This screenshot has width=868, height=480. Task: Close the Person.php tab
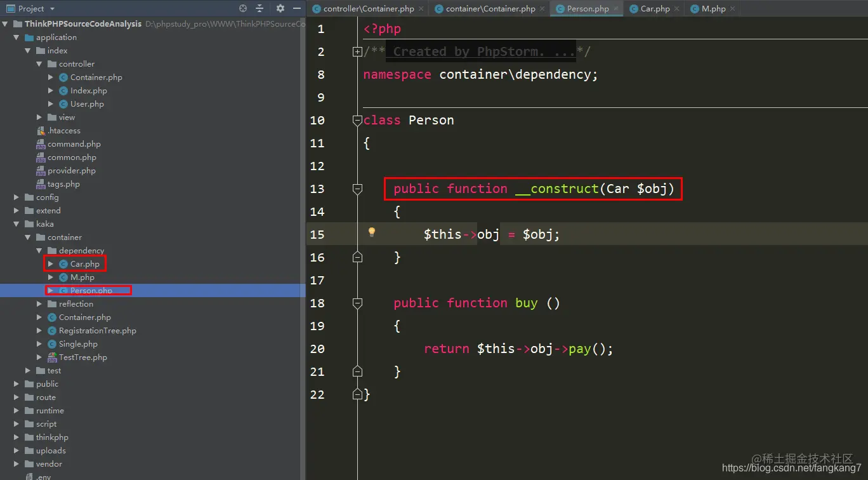click(616, 9)
